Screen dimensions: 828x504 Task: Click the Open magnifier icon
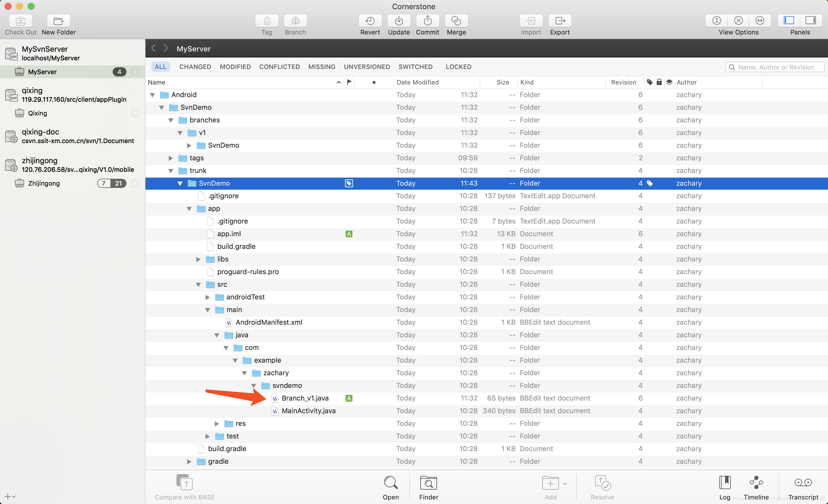tap(391, 483)
